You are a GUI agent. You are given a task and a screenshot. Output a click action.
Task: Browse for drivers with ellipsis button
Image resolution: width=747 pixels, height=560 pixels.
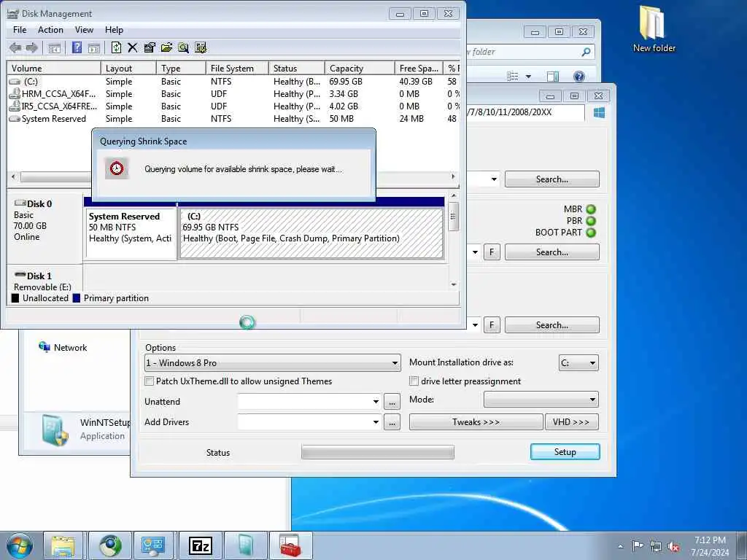coord(392,422)
